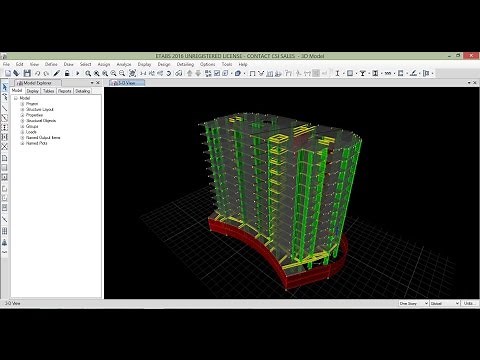480x360 pixels.
Task: Open the Global coordinate system dropdown
Action: pyautogui.click(x=445, y=303)
